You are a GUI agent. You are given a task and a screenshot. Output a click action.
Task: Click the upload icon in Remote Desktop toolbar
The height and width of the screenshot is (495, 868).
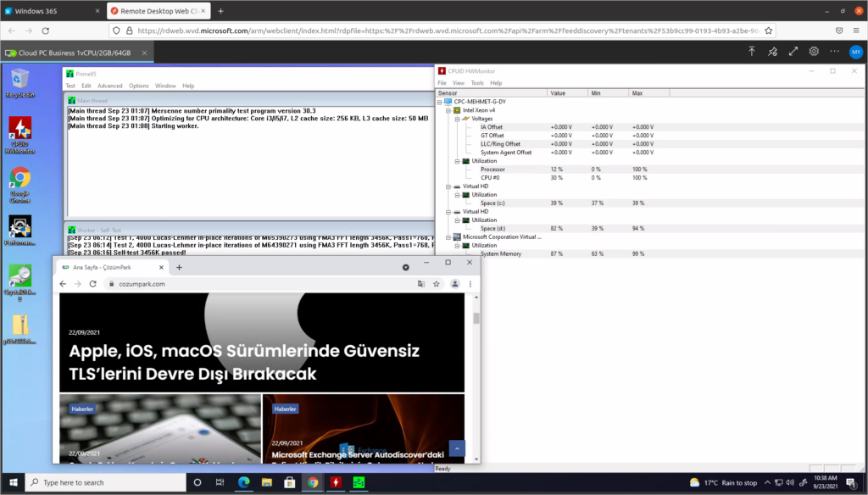[x=752, y=52]
